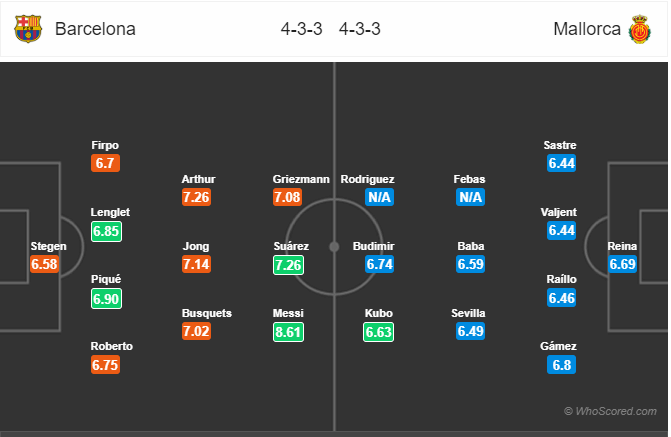Select Suárez's 7.26 rating badge
The width and height of the screenshot is (671, 437).
pyautogui.click(x=288, y=265)
